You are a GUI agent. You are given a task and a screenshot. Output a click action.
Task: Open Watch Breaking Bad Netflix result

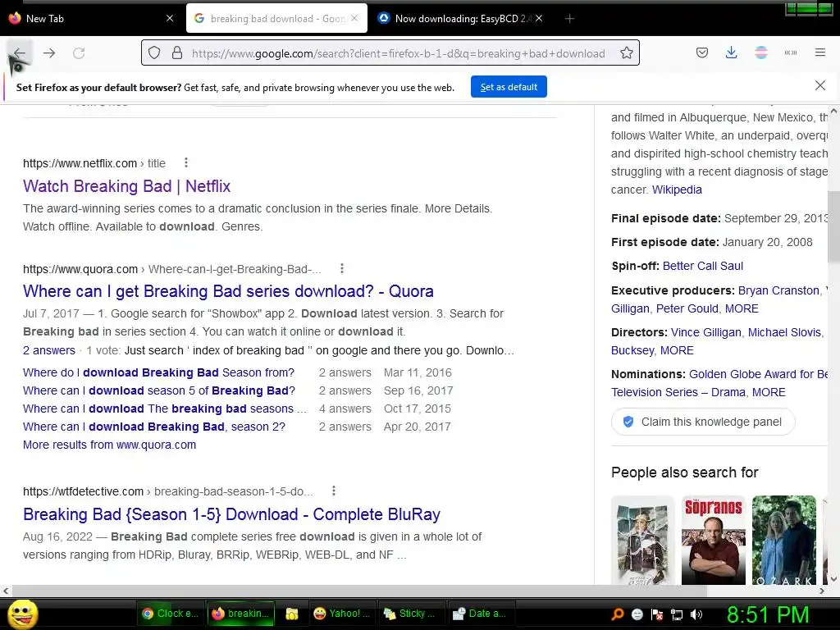pyautogui.click(x=126, y=186)
